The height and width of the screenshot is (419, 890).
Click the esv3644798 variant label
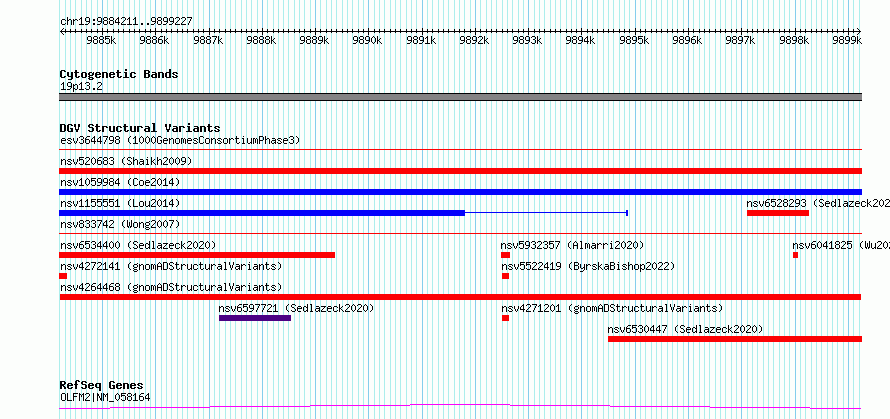pos(180,140)
